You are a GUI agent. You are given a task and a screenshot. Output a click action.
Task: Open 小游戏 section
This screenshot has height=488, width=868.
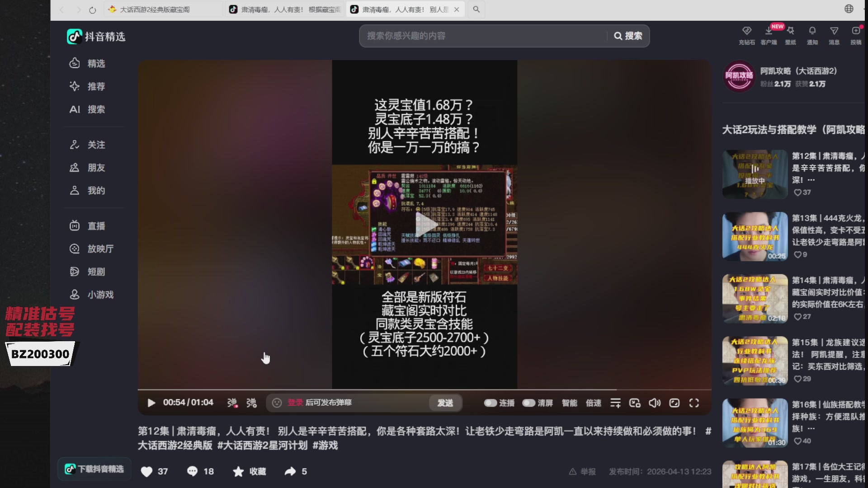tap(92, 295)
